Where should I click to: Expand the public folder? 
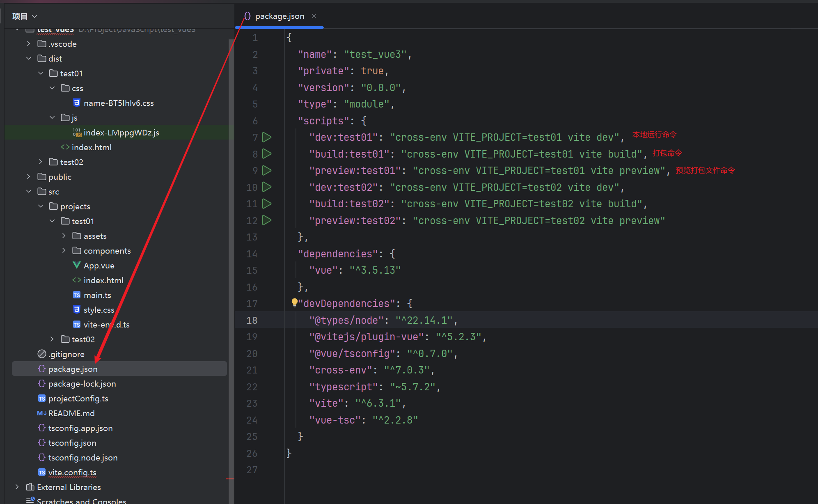29,176
